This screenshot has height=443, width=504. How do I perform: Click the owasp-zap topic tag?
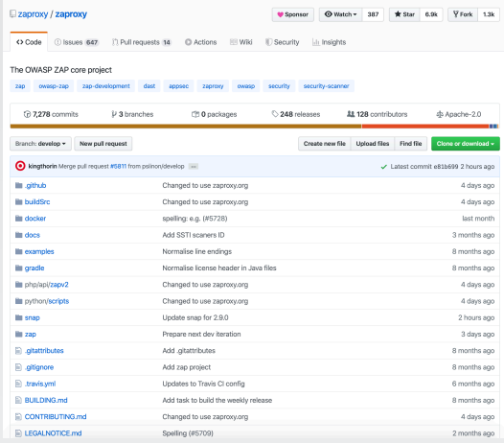coord(54,86)
